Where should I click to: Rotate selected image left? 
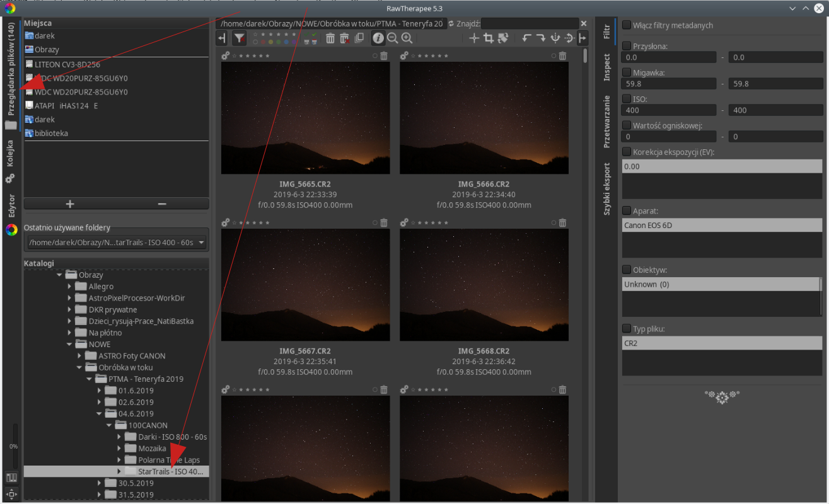(x=526, y=38)
